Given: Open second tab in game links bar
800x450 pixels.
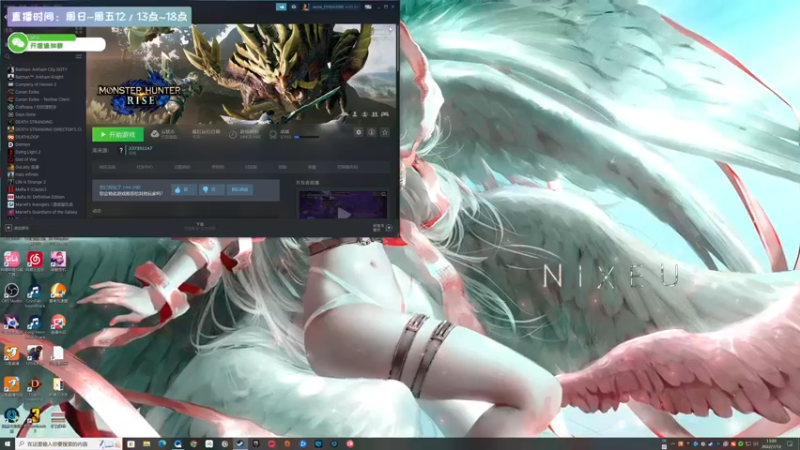Looking at the screenshot, I should [144, 167].
